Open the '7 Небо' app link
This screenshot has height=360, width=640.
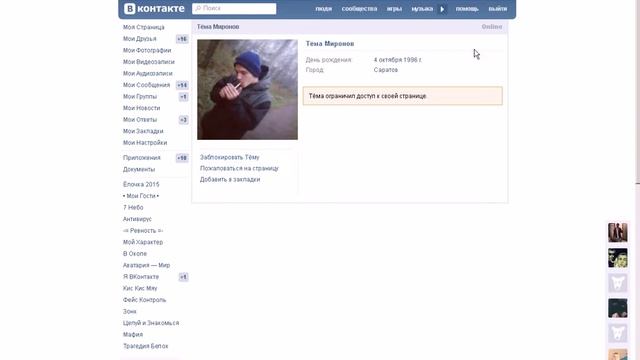[133, 208]
